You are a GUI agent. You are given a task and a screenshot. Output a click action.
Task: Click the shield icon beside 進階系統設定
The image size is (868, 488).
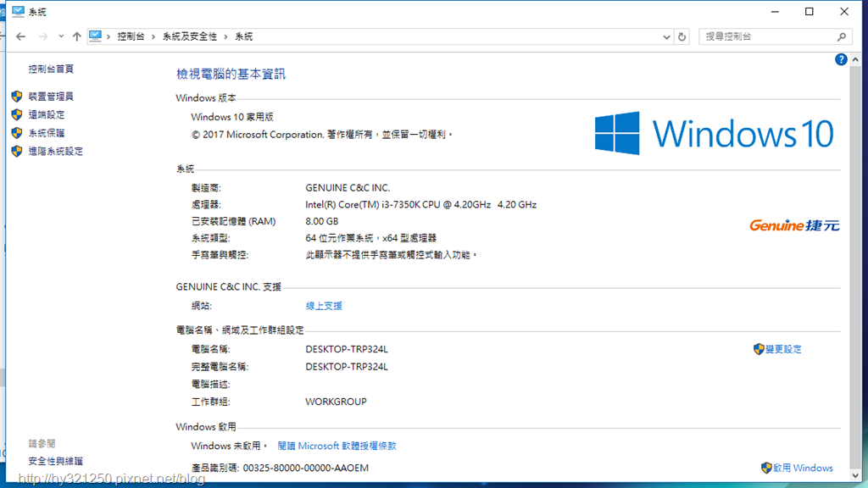pyautogui.click(x=17, y=151)
